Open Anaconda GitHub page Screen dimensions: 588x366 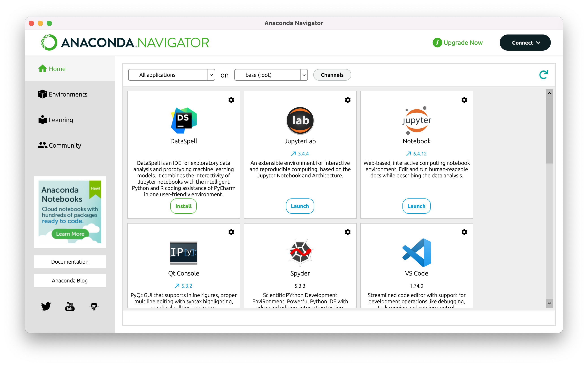point(94,306)
